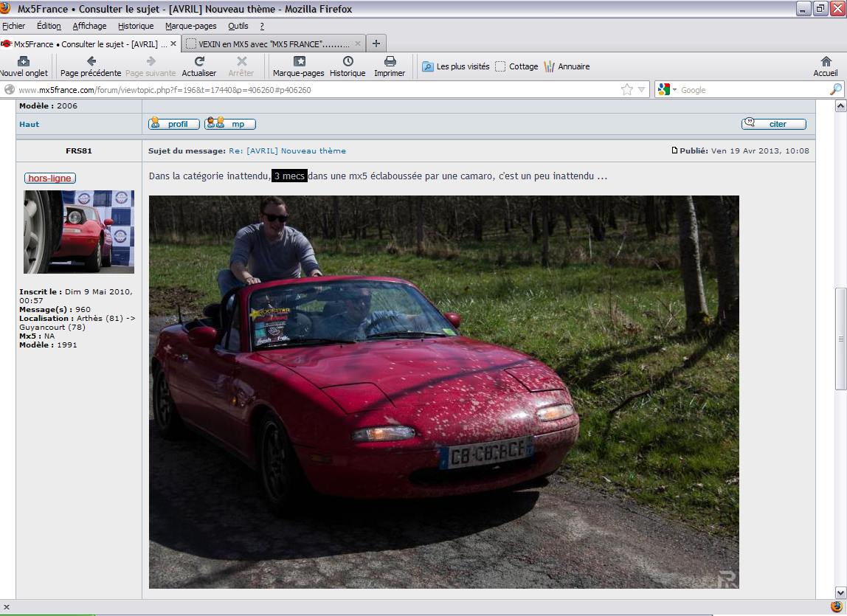Click the scrollbar down arrow
The width and height of the screenshot is (847, 616).
click(x=840, y=593)
